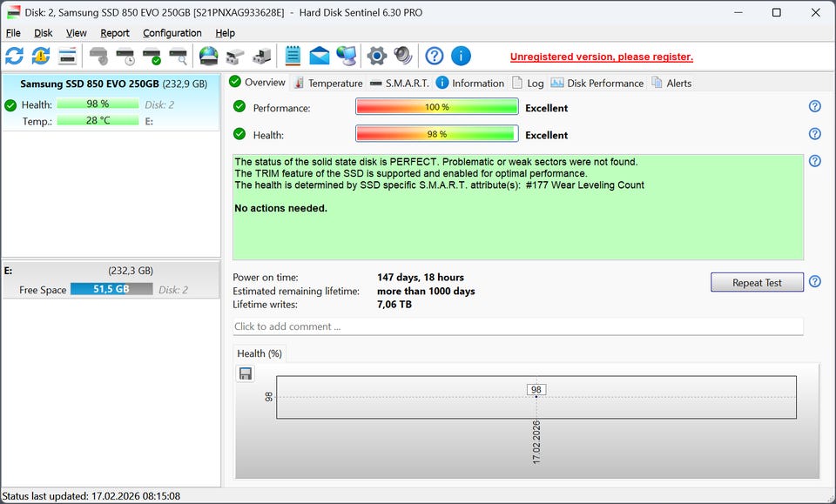Click the refresh disk status icon
Screen dimensions: 836x504
(15, 57)
